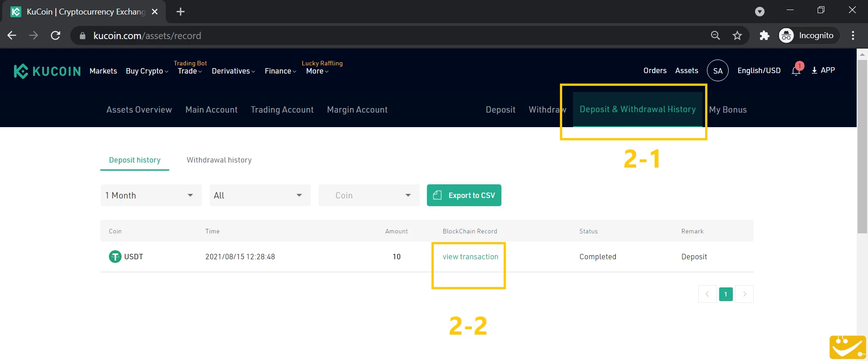Open My Bonus tab
868x361 pixels.
pos(728,109)
